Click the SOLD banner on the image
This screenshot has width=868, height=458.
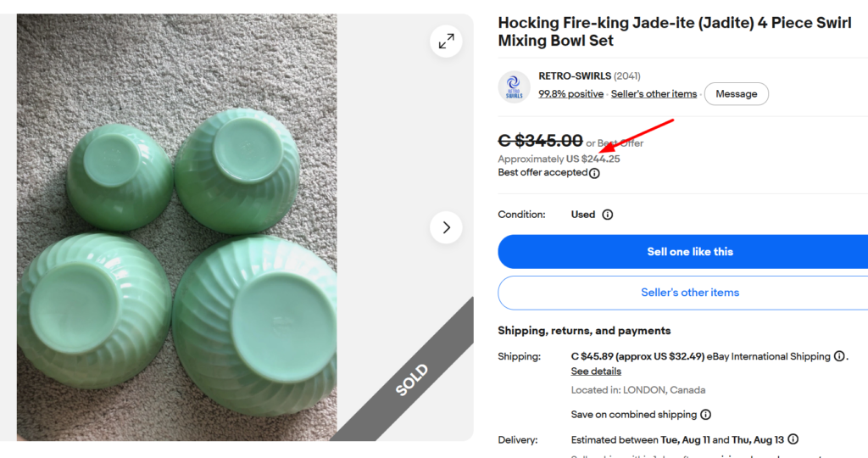[412, 380]
